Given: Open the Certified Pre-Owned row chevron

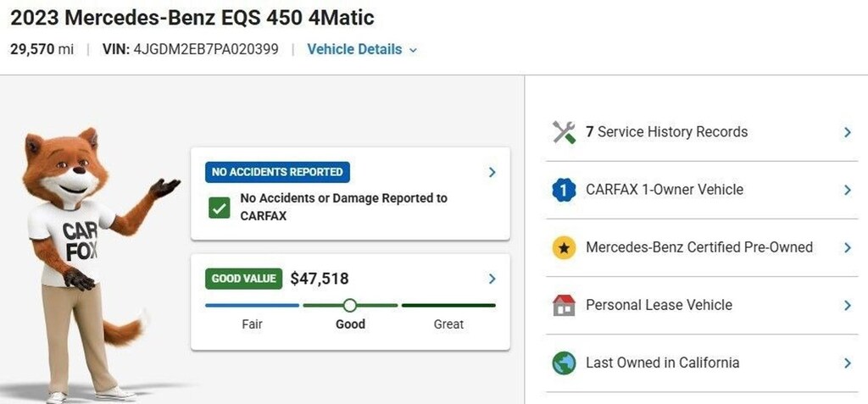Looking at the screenshot, I should (x=848, y=247).
